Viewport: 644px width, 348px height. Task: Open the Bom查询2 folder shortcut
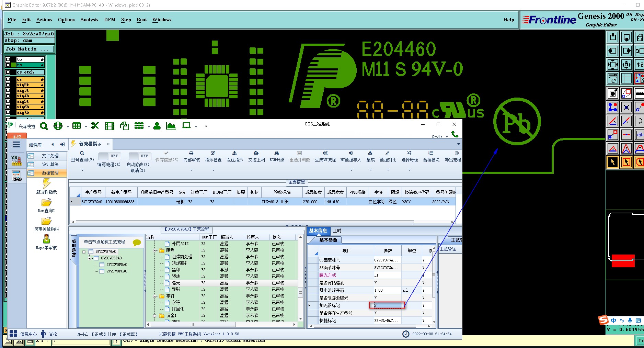click(46, 205)
